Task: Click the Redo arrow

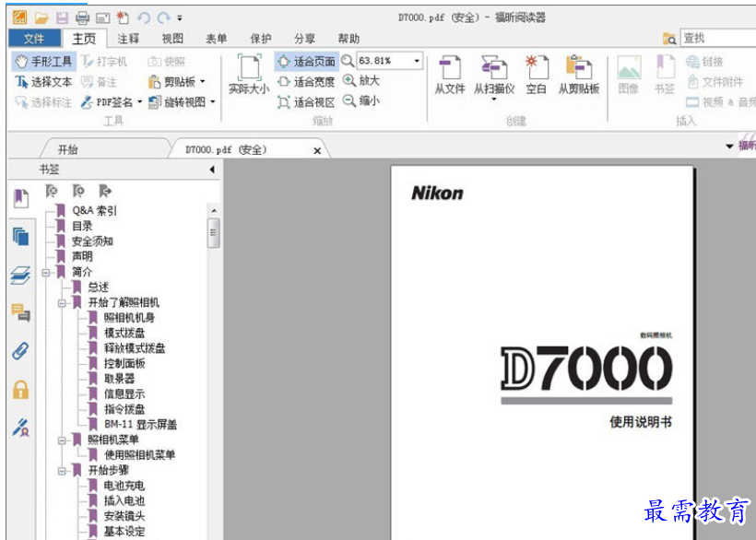Action: point(164,18)
